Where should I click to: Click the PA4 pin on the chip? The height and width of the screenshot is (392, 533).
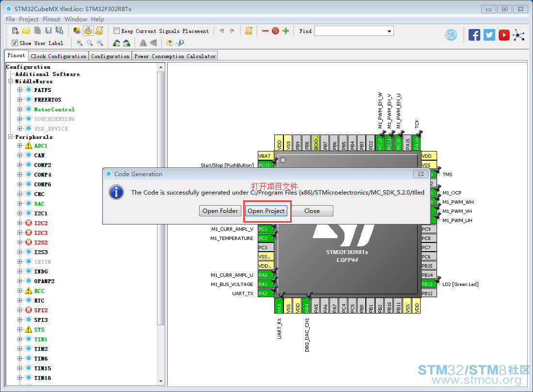click(307, 305)
